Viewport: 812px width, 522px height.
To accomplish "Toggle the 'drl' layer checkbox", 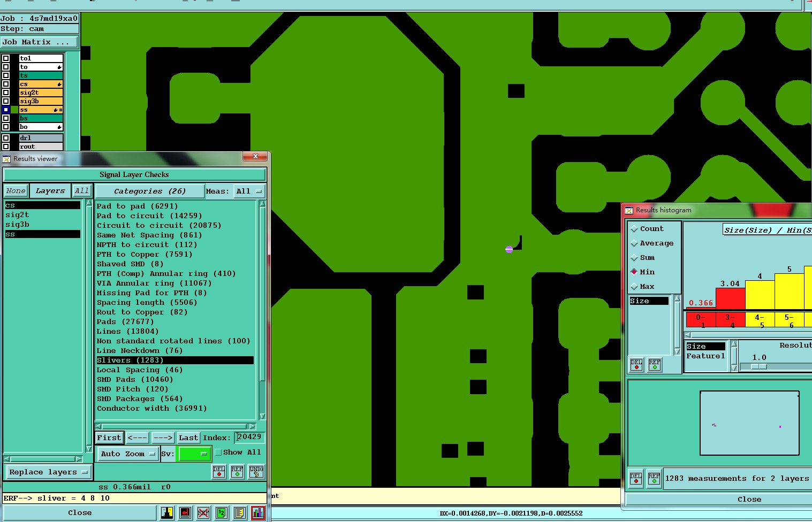I will [6, 138].
